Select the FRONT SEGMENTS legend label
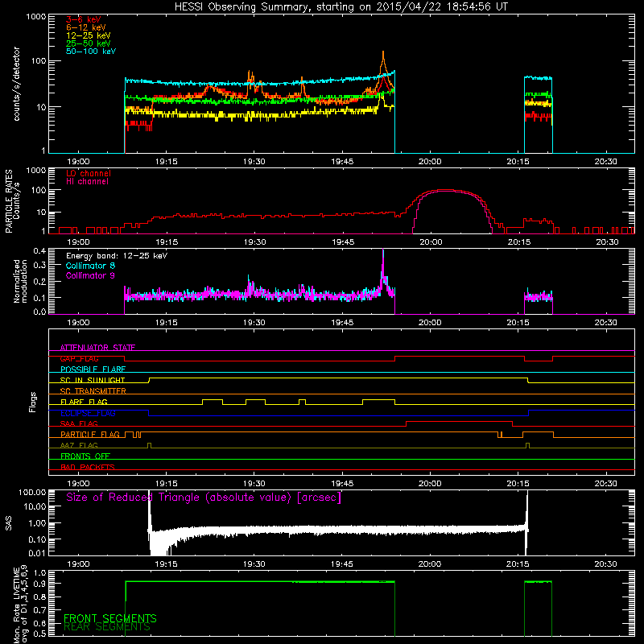The image size is (644, 644). [110, 618]
